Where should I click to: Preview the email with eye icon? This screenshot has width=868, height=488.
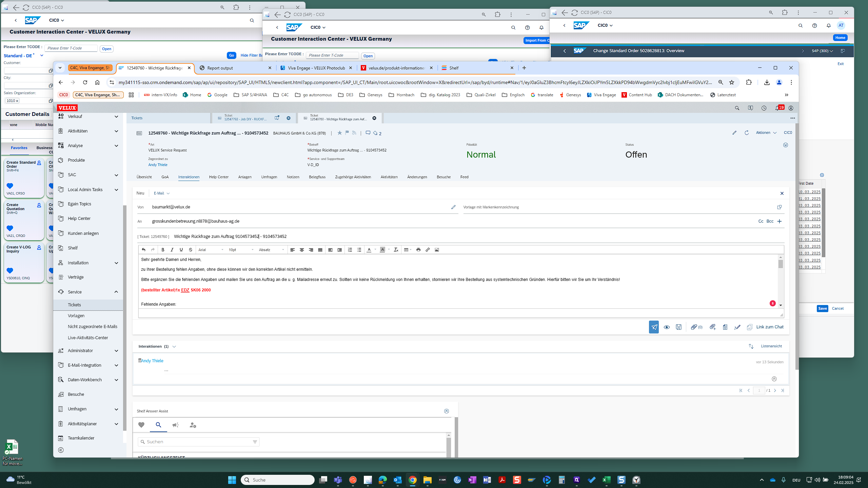[667, 327]
